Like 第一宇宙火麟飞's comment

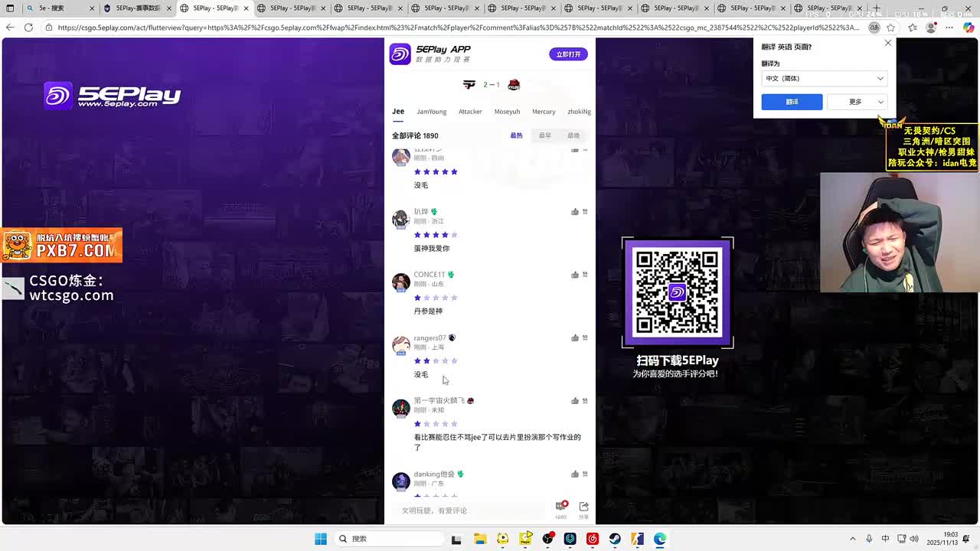pyautogui.click(x=574, y=400)
